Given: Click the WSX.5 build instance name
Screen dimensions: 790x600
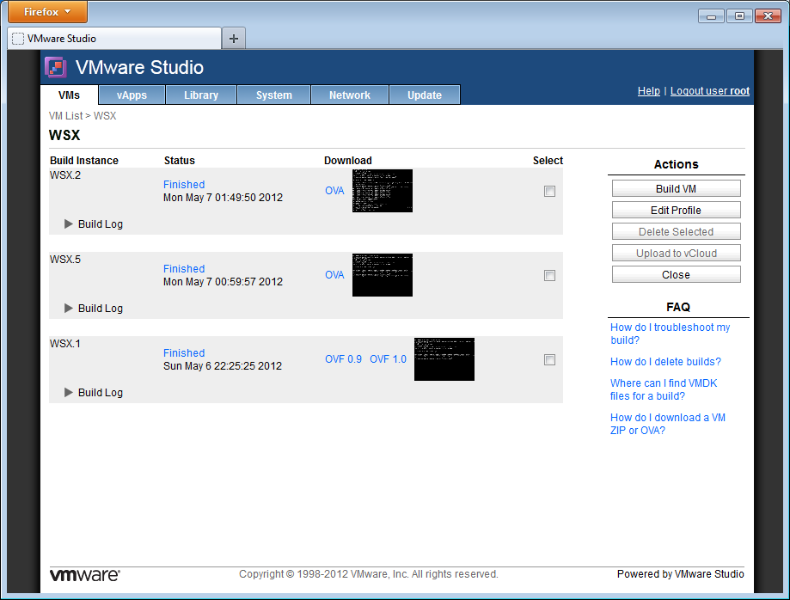Looking at the screenshot, I should pos(65,259).
